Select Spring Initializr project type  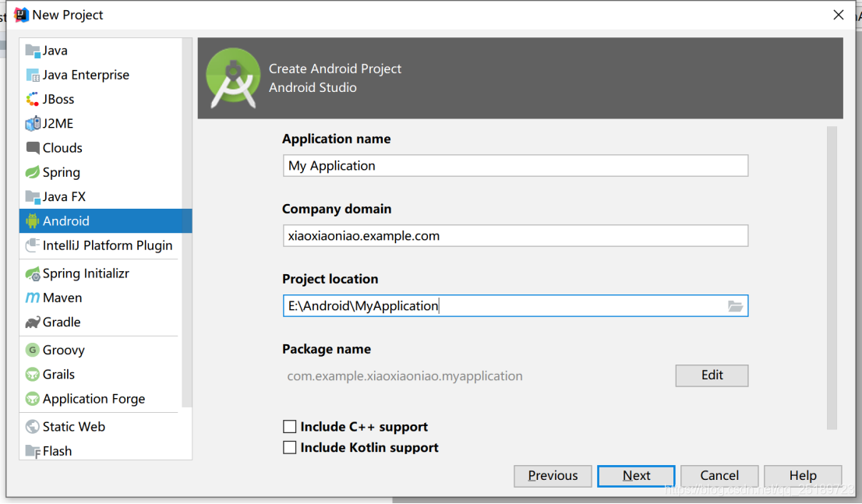pyautogui.click(x=105, y=273)
